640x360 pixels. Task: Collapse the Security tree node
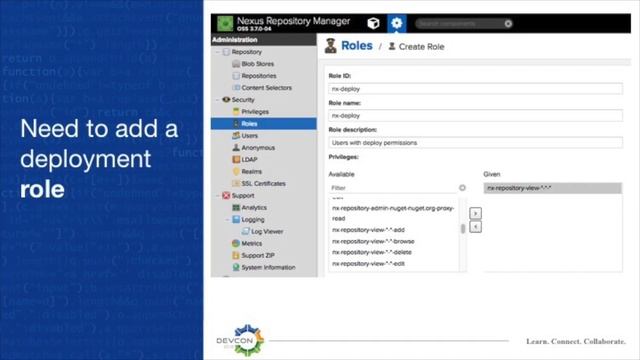(x=218, y=100)
